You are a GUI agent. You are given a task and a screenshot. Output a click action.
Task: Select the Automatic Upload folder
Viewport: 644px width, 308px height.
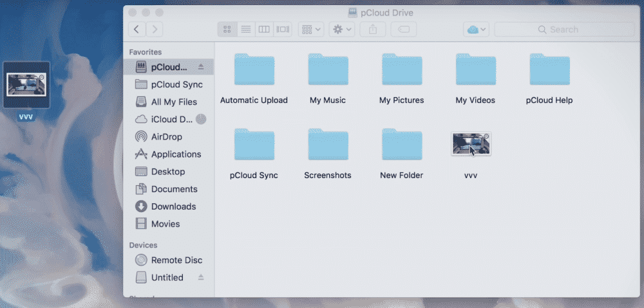tap(254, 69)
